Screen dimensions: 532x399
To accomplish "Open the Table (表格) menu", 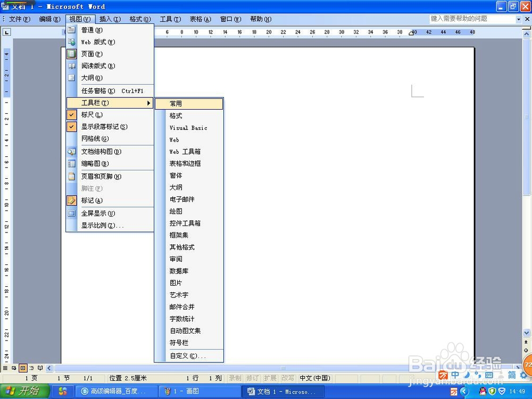I will [x=200, y=19].
